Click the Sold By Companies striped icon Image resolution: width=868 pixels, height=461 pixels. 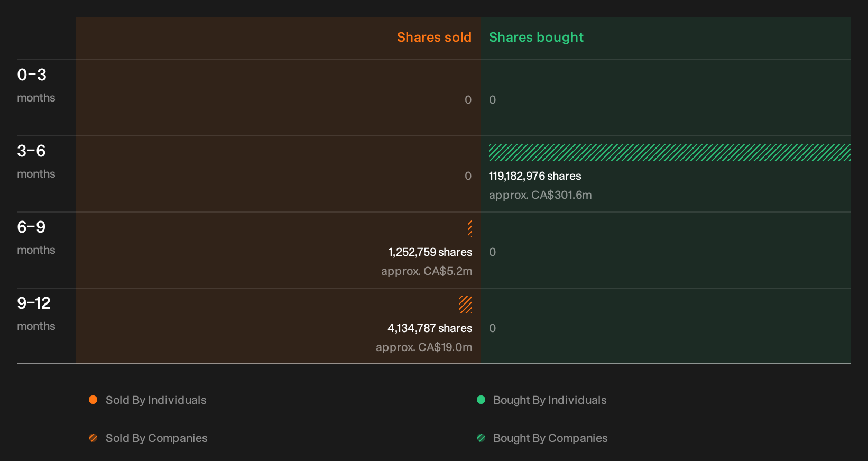tap(93, 438)
